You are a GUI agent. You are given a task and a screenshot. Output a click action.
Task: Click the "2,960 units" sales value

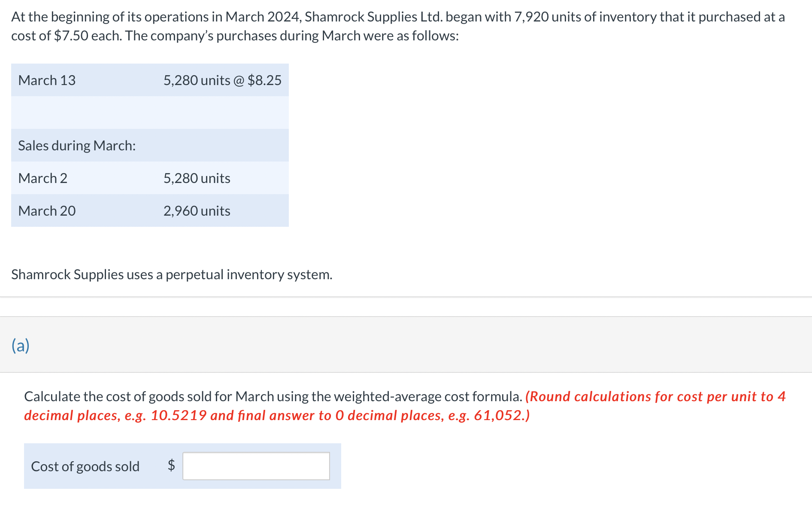coord(197,211)
